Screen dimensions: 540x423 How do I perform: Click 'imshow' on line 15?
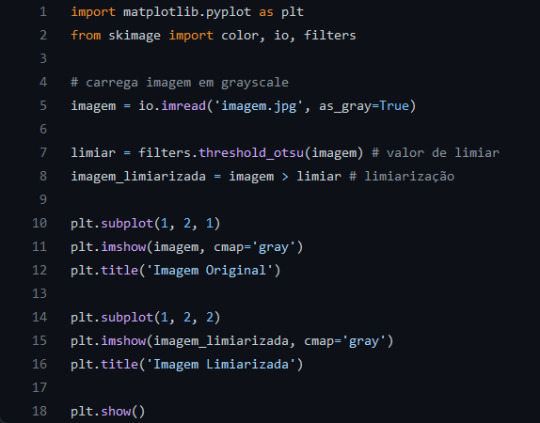click(x=123, y=341)
